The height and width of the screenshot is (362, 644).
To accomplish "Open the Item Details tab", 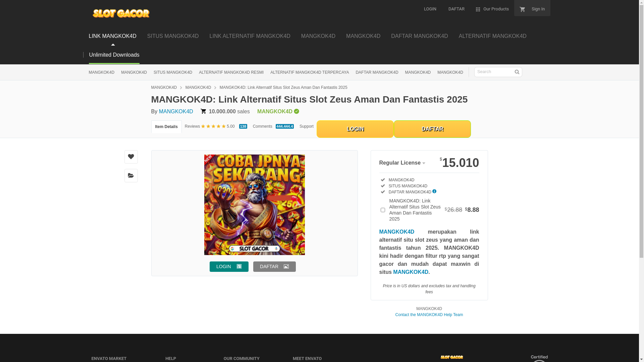I will 166,127.
